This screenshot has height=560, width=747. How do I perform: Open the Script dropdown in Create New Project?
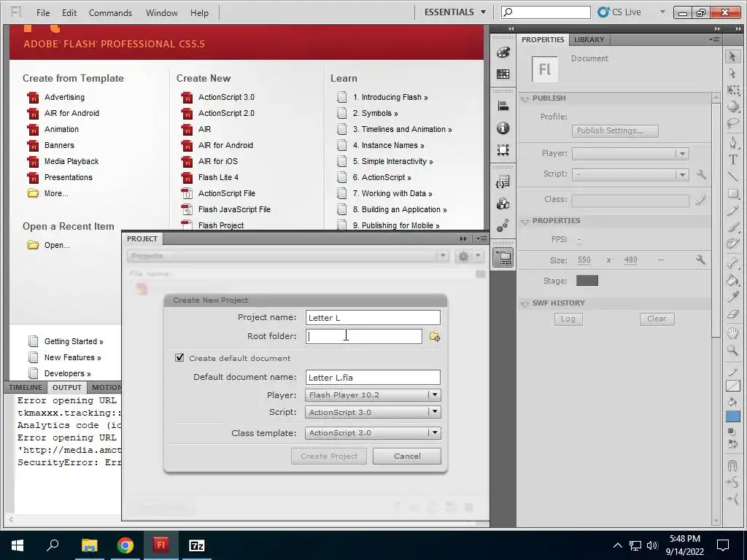373,412
